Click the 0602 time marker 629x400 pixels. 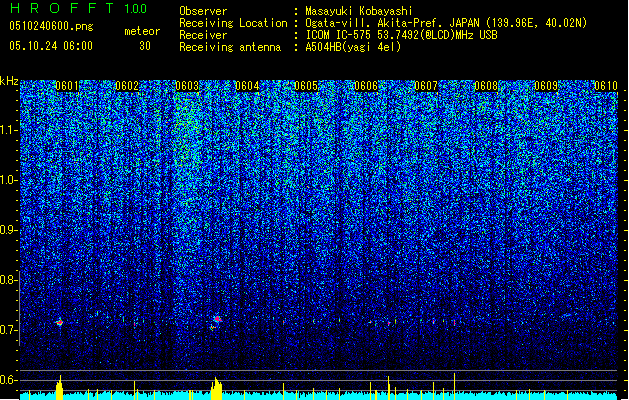(127, 86)
